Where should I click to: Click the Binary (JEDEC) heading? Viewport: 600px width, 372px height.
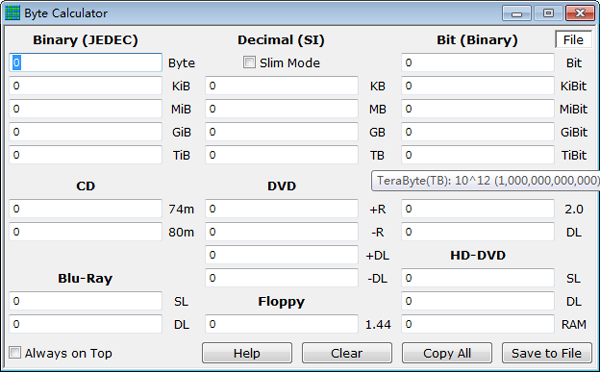pos(85,40)
